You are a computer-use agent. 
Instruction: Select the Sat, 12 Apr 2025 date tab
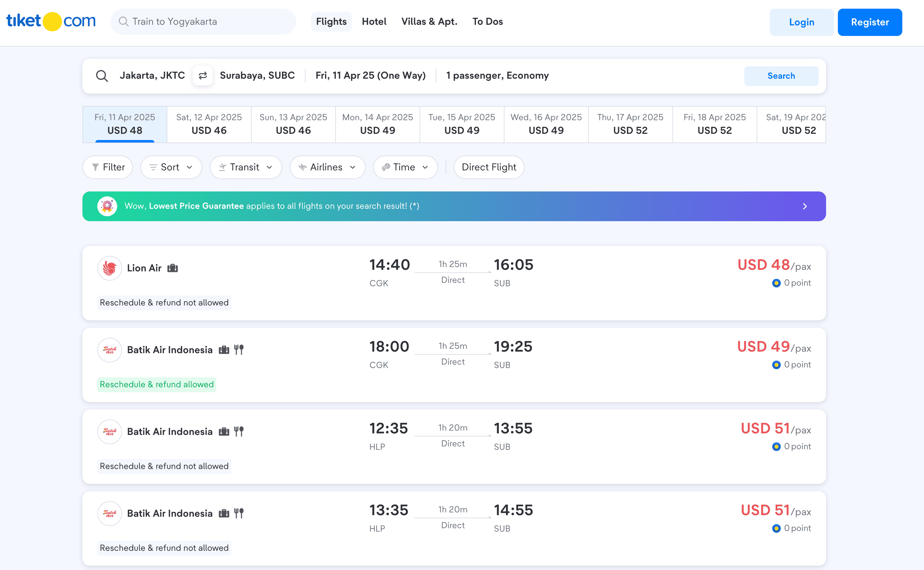(209, 124)
